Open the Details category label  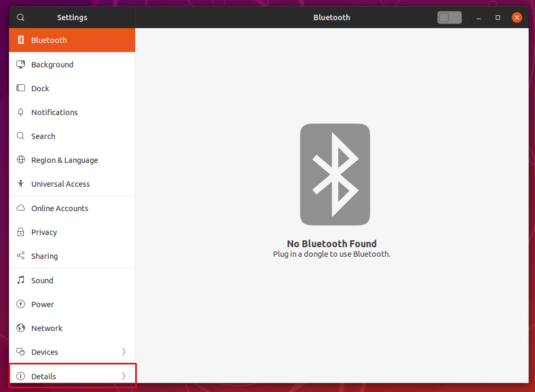pos(43,376)
